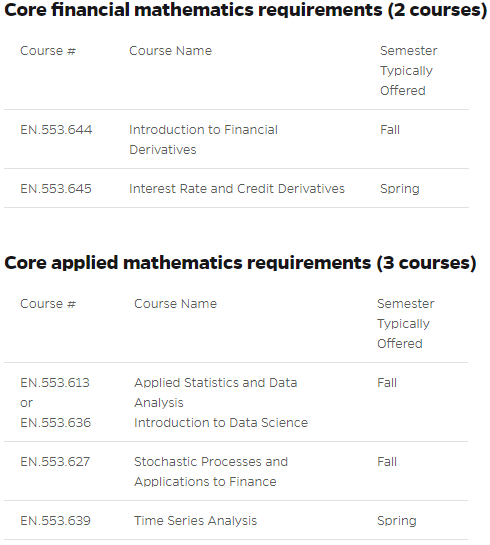This screenshot has height=545, width=490.
Task: Click the EN.553.636 course number
Action: (x=55, y=423)
